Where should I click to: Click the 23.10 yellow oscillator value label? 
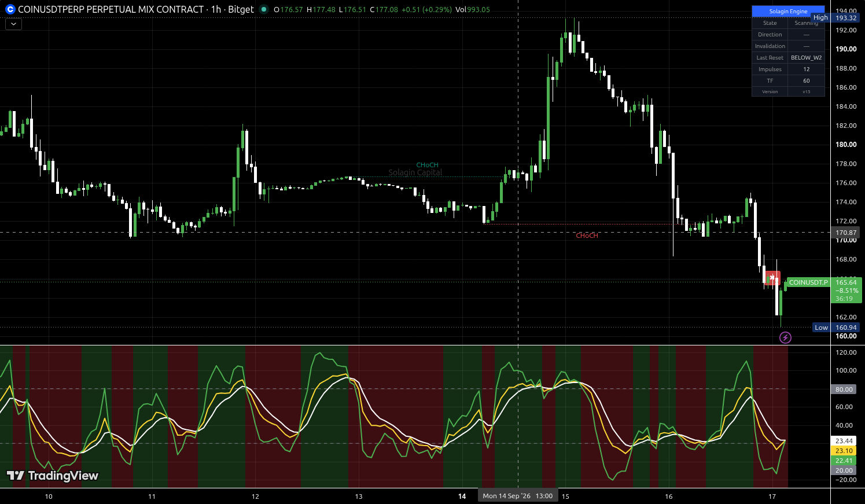pos(844,451)
